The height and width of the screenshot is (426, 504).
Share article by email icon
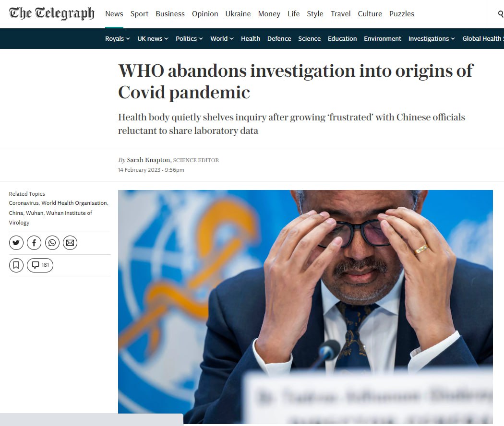pos(70,243)
